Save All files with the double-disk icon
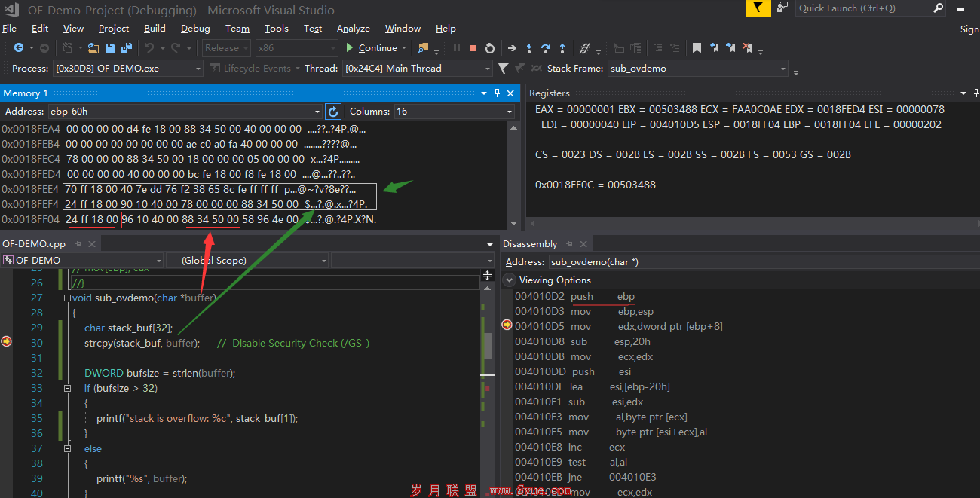 point(127,48)
